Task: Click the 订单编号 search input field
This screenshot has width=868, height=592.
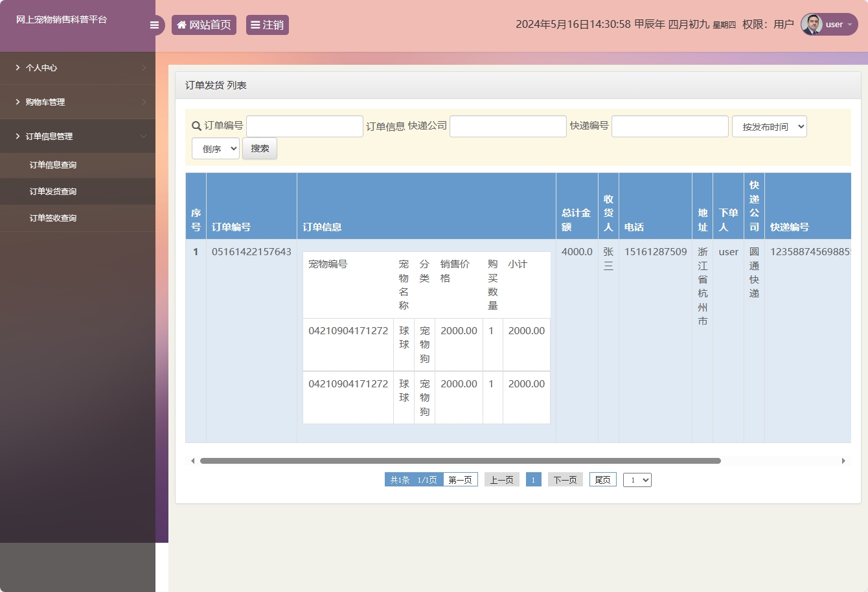Action: [304, 126]
